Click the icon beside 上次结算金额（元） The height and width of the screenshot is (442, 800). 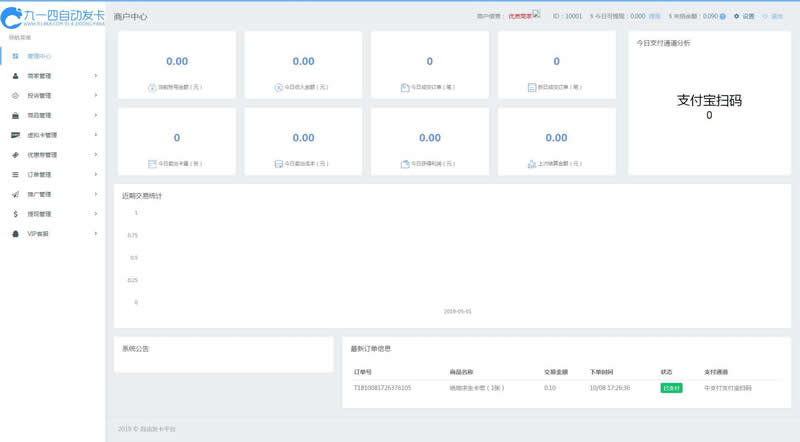point(532,164)
